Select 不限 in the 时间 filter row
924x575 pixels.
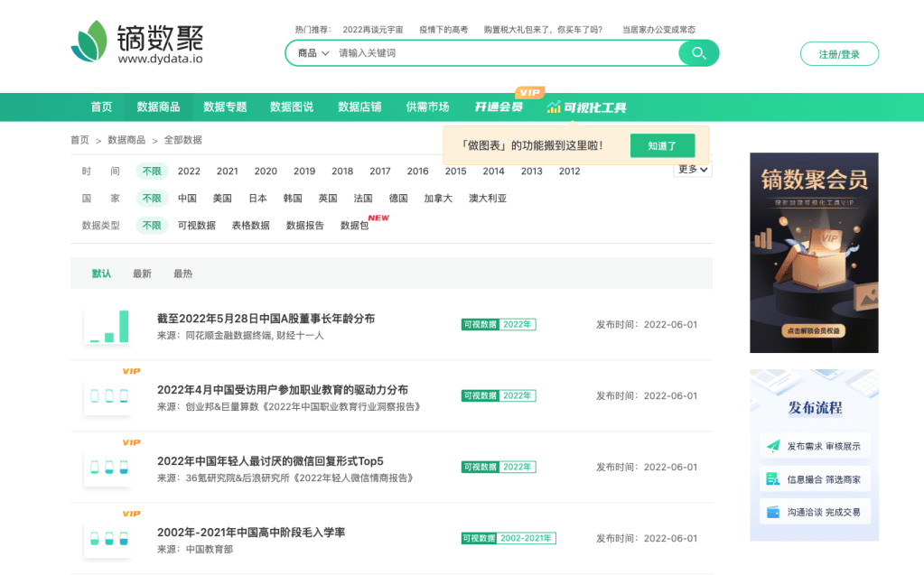[x=152, y=172]
